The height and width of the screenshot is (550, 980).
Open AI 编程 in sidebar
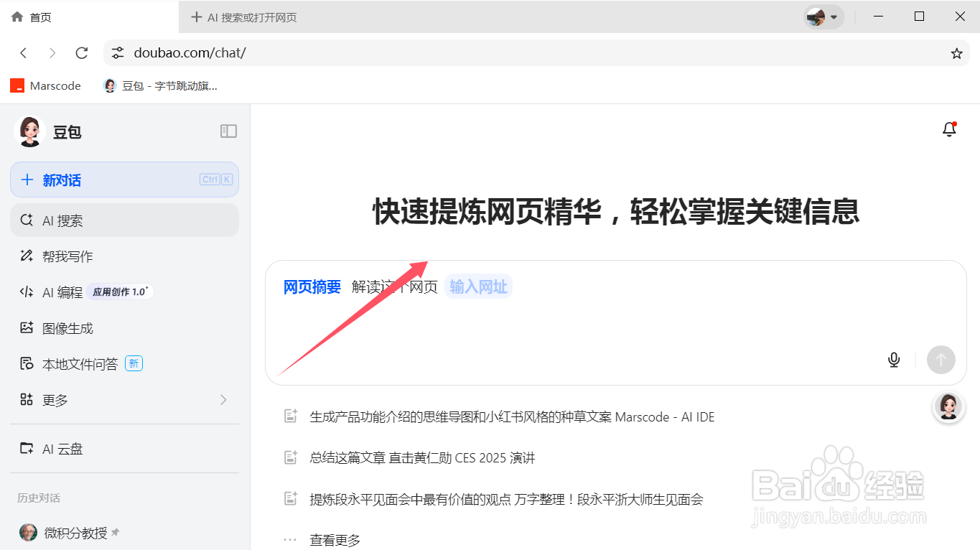(124, 292)
